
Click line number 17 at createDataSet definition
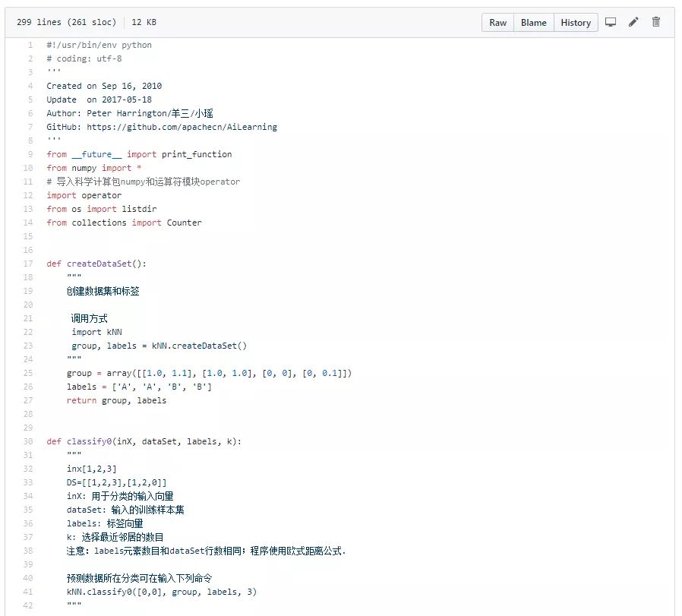(27, 264)
